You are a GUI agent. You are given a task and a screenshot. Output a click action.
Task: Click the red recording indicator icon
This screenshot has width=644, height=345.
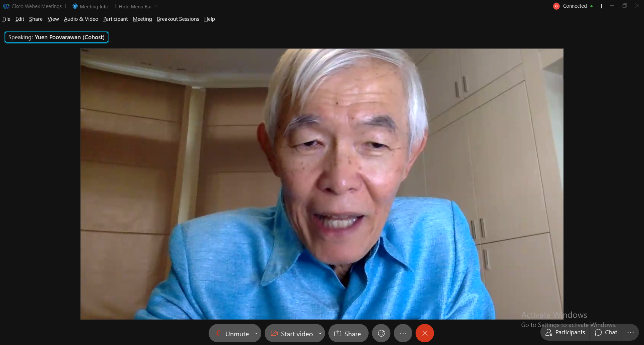(556, 6)
